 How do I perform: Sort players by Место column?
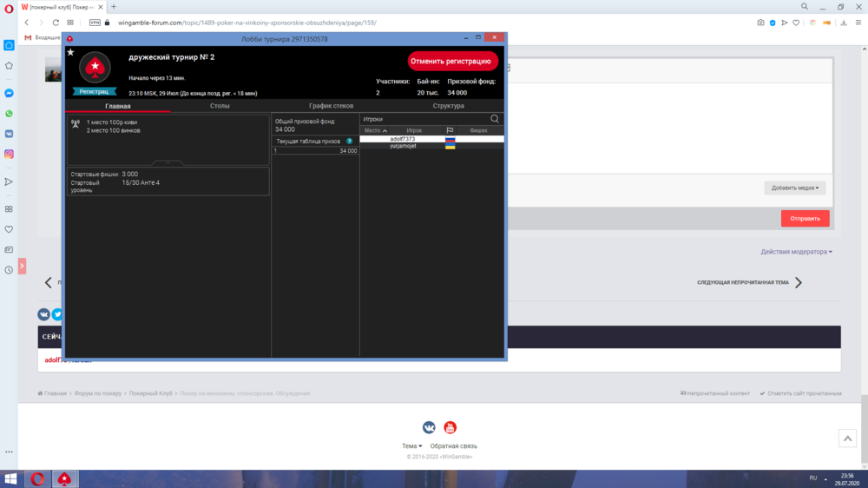[x=375, y=130]
